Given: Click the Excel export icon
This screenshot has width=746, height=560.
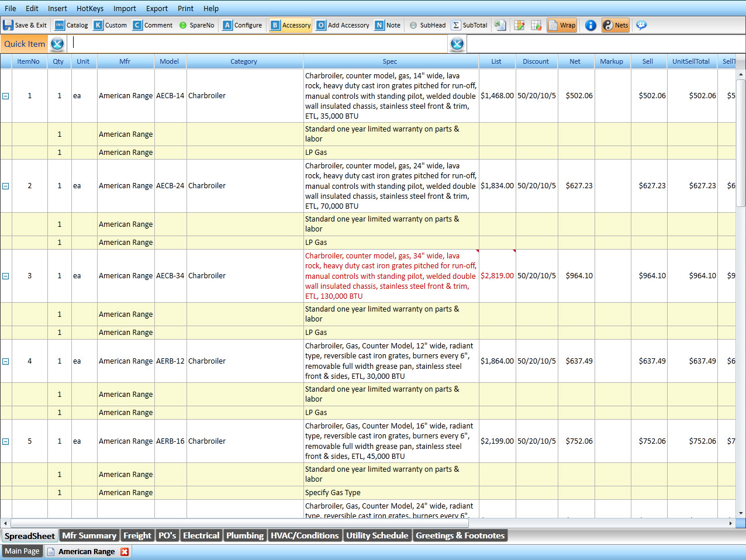Looking at the screenshot, I should click(x=500, y=25).
